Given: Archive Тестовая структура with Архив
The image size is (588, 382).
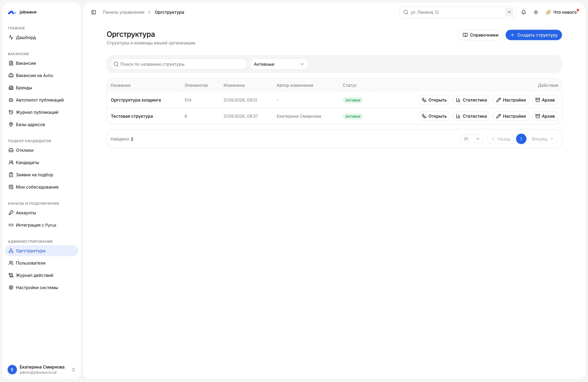Looking at the screenshot, I should tap(545, 116).
